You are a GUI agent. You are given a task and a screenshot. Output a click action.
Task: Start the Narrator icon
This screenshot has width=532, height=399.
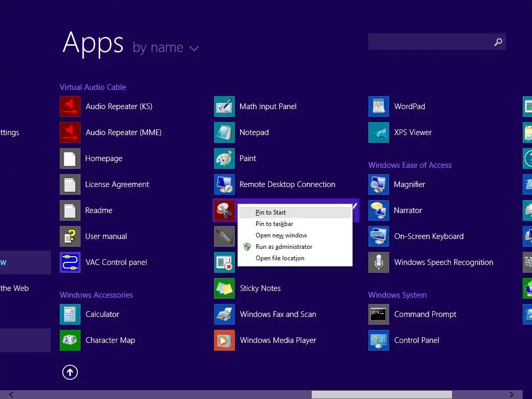point(379,210)
